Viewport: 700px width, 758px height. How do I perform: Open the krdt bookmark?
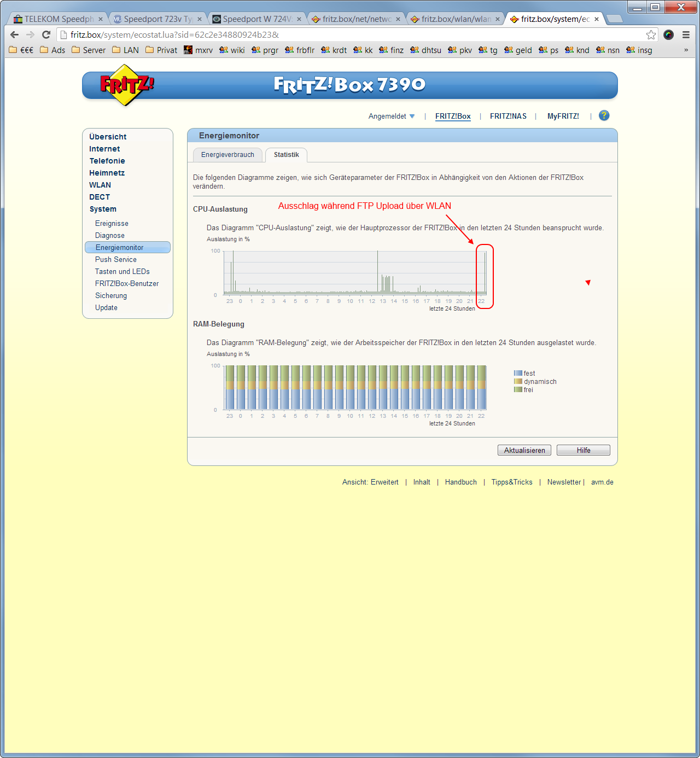pyautogui.click(x=334, y=50)
